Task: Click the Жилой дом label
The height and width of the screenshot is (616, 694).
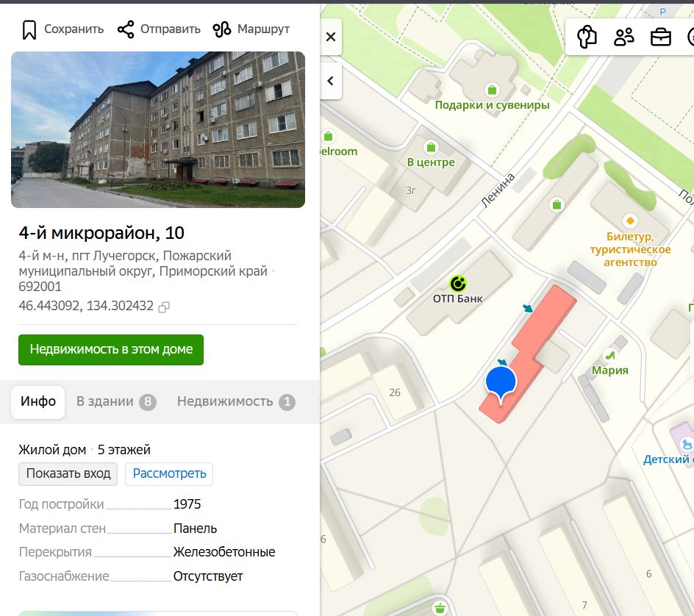Action: [52, 450]
